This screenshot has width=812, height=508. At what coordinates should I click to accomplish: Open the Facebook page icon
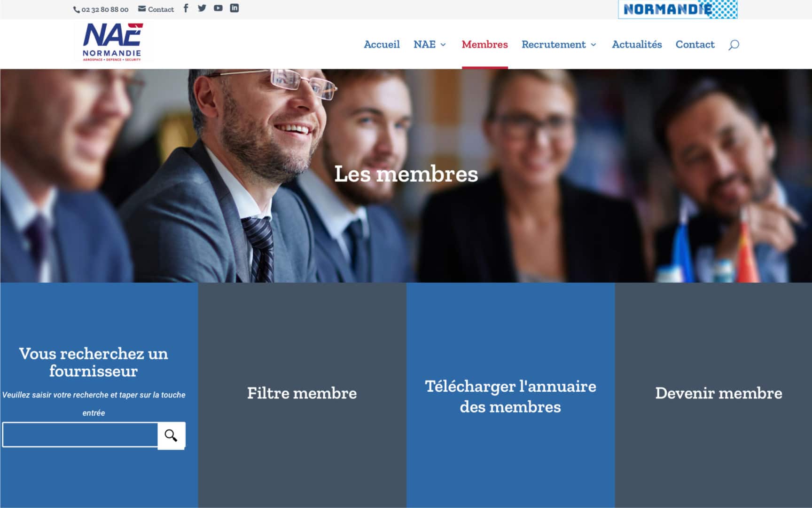[186, 8]
